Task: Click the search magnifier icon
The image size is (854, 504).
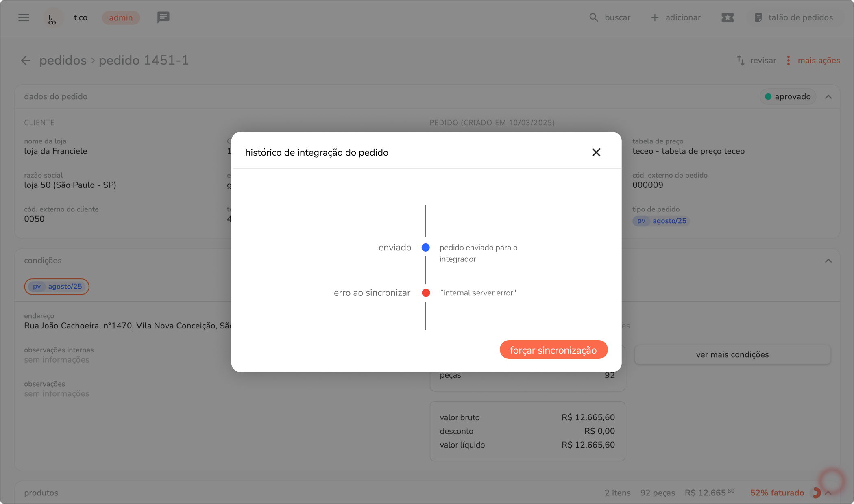Action: tap(593, 17)
